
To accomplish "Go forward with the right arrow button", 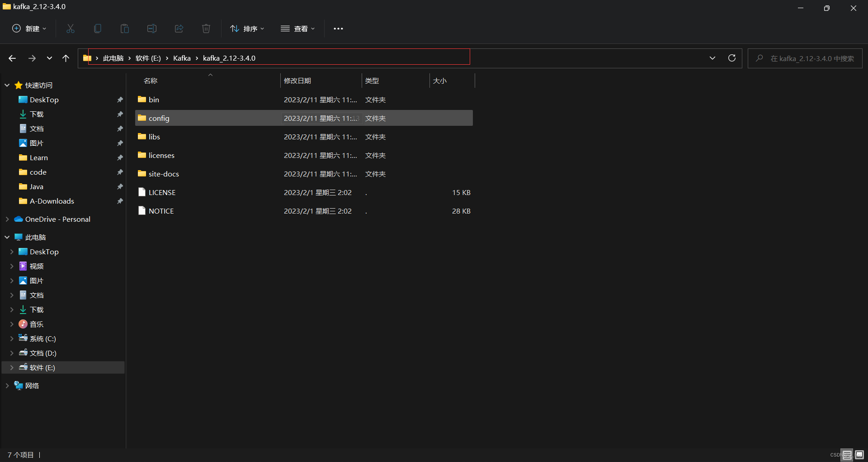I will point(32,58).
